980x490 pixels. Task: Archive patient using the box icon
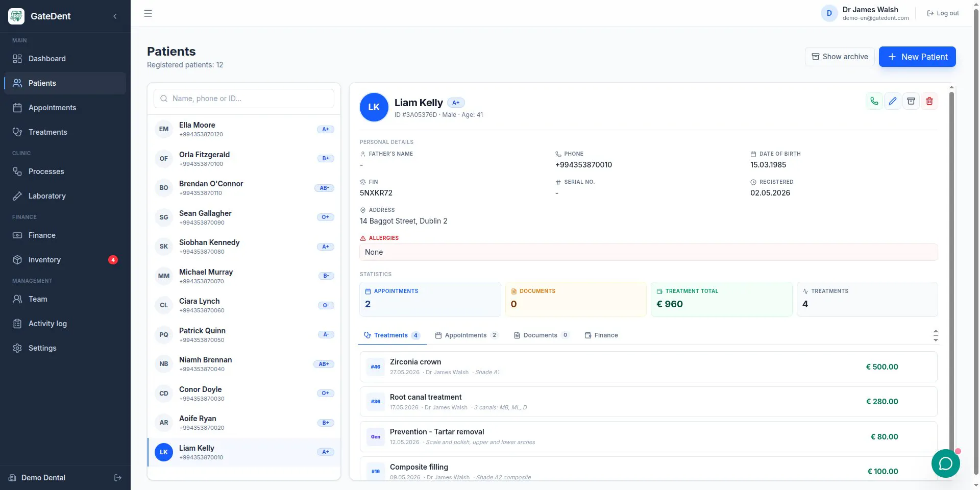pyautogui.click(x=911, y=101)
